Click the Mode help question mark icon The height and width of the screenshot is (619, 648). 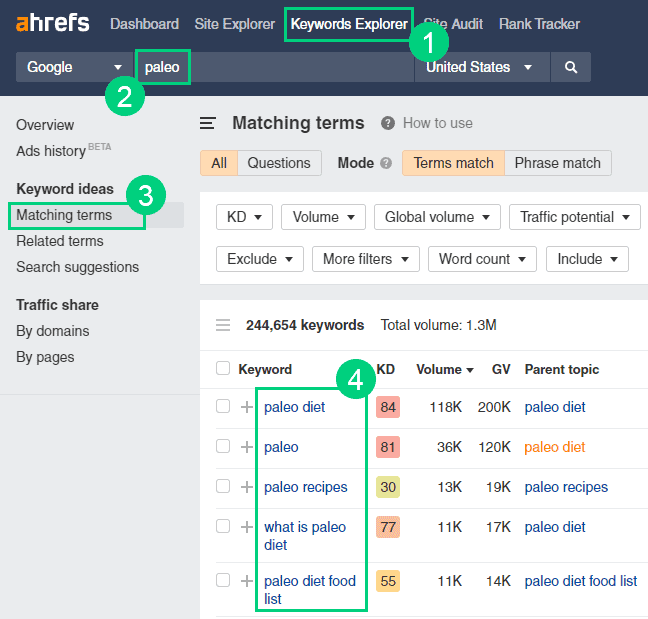(x=386, y=163)
